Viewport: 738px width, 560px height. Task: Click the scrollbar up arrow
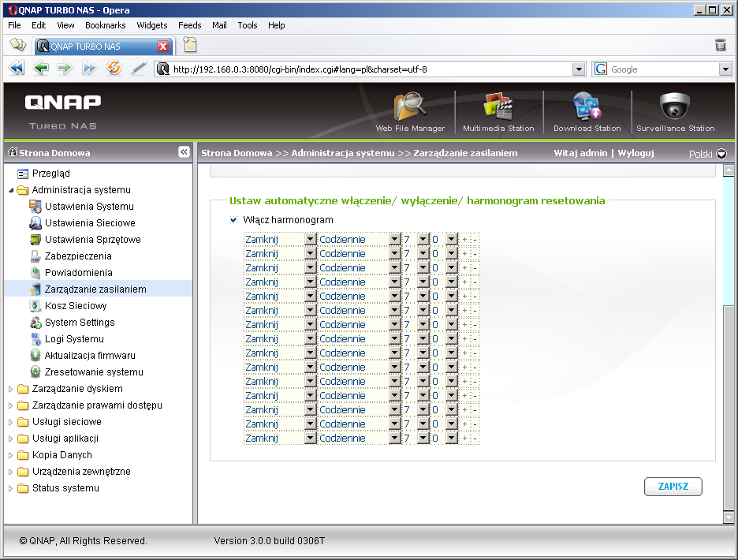(x=728, y=170)
